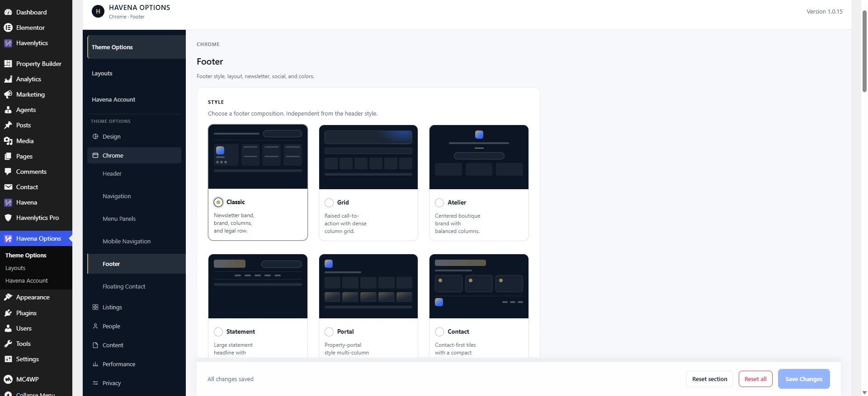Open Mobile Navigation settings

[137, 241]
